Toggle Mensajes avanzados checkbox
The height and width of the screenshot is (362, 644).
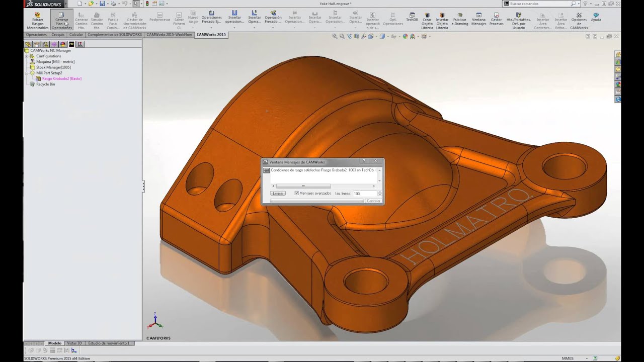pos(297,193)
